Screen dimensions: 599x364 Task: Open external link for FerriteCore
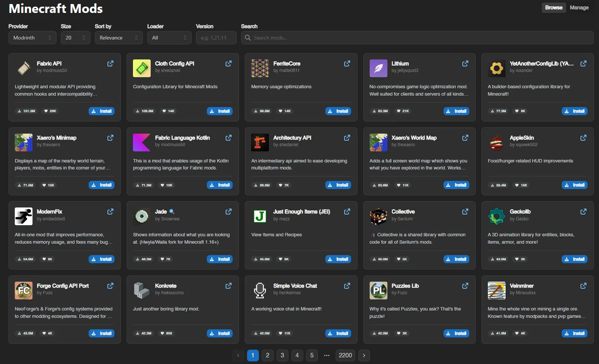click(x=347, y=63)
